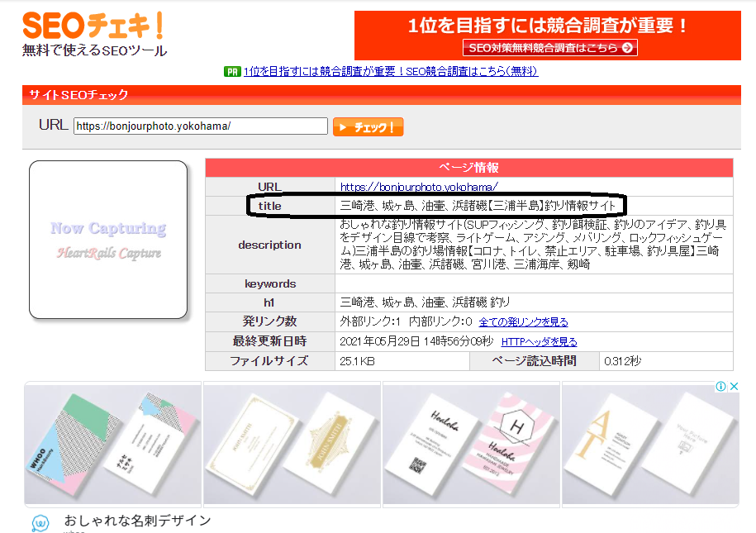Click the SEO対策無料競合調査はこちら banner button

(x=549, y=47)
